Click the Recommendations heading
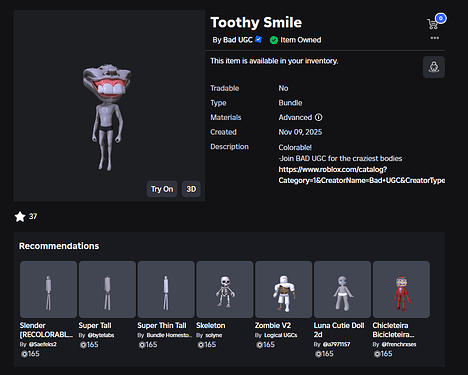 59,246
